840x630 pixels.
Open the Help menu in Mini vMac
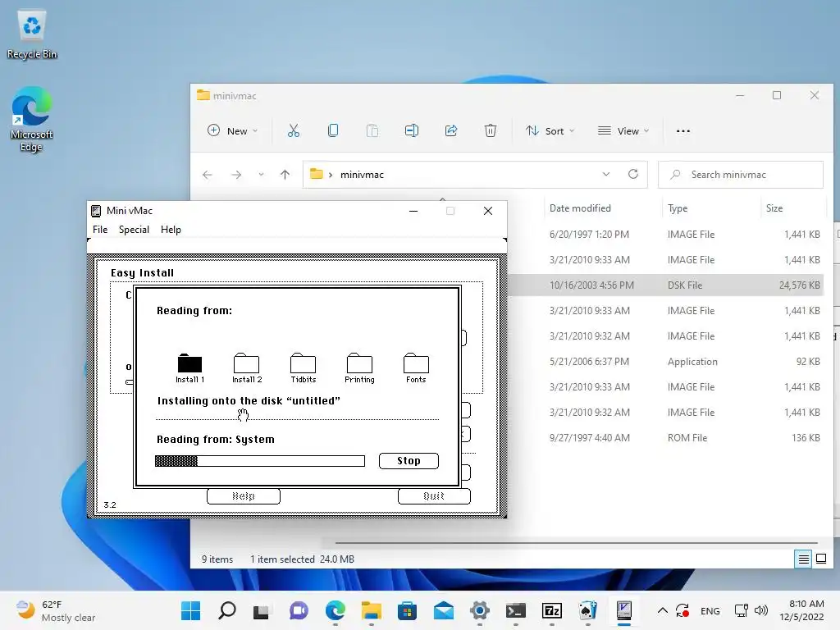click(x=171, y=230)
